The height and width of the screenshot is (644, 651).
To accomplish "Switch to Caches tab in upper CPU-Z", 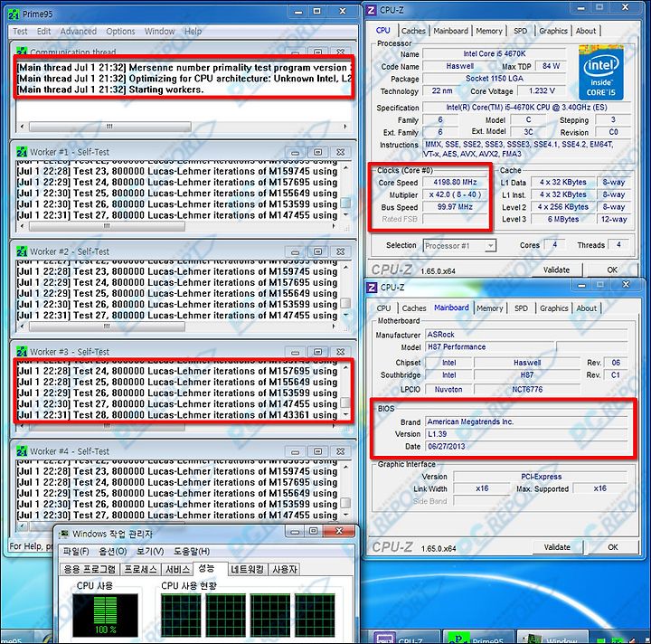I will coord(413,31).
